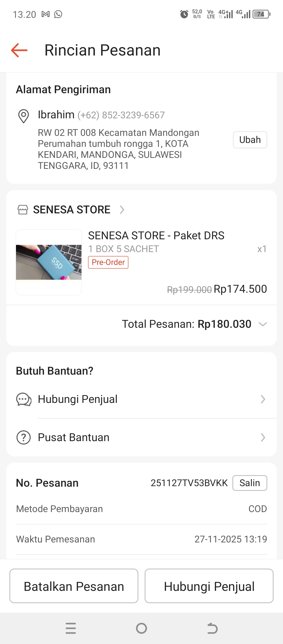
Task: Open the Hubungi Penjual row chevron
Action: 263,399
